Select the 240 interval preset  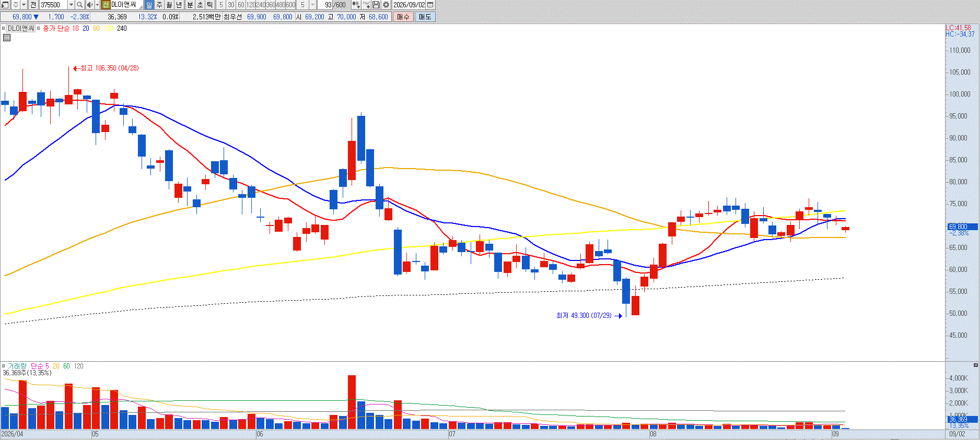tap(261, 5)
